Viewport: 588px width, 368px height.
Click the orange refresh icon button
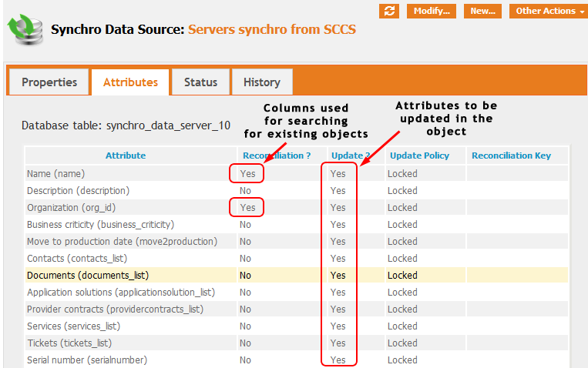(x=390, y=11)
